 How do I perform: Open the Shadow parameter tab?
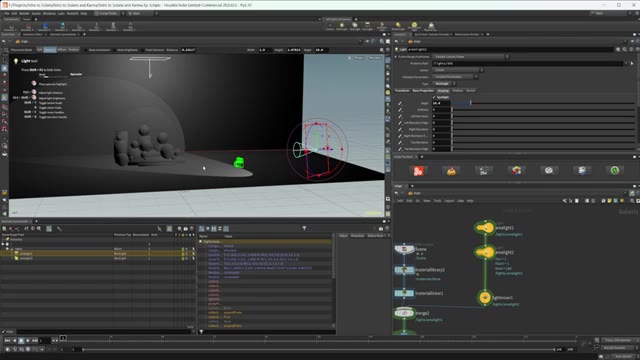(458, 91)
